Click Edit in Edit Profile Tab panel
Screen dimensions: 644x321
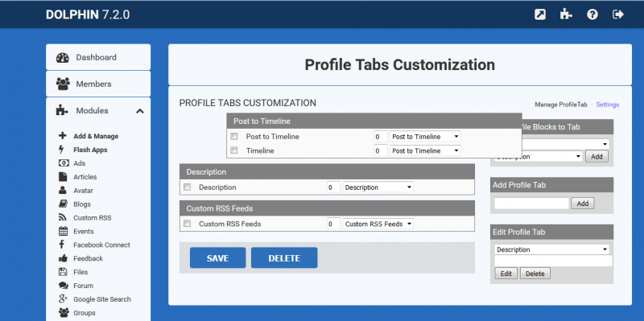coord(506,274)
